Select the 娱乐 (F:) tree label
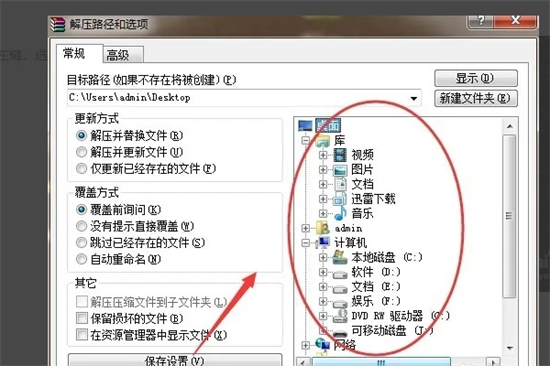550x366 pixels. (x=376, y=301)
